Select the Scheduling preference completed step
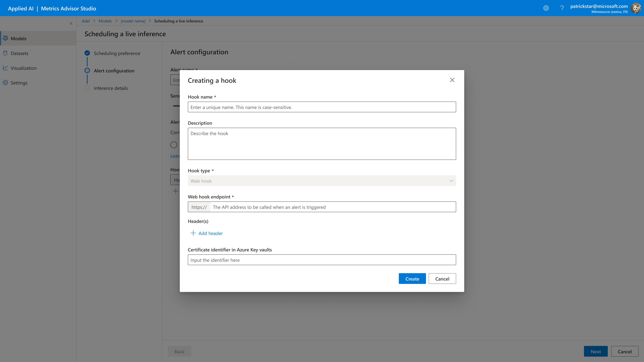The image size is (644, 362). point(87,53)
